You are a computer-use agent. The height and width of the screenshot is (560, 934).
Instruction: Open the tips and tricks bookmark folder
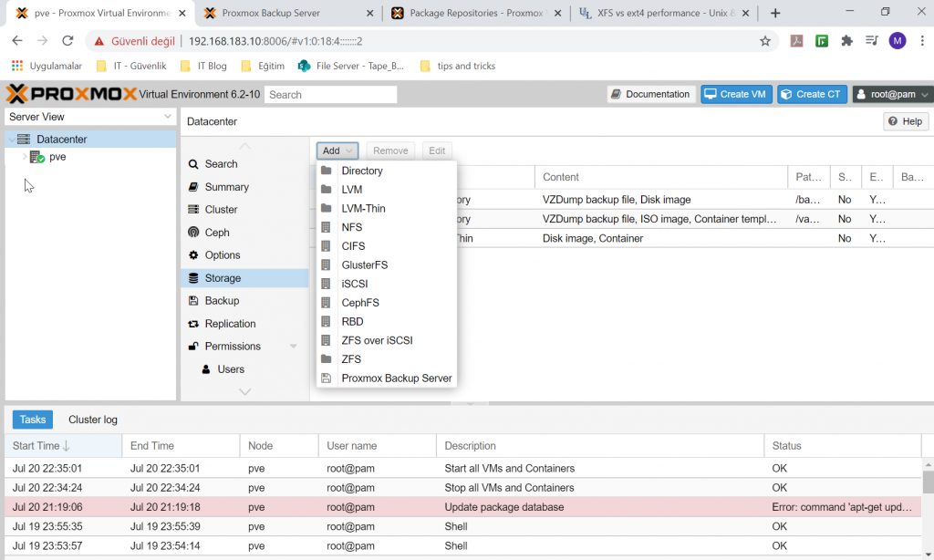[458, 66]
